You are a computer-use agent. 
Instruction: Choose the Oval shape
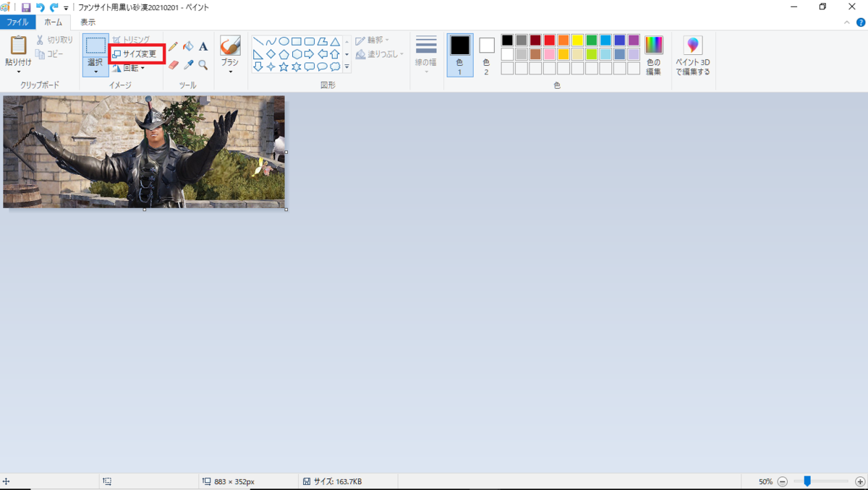[284, 41]
